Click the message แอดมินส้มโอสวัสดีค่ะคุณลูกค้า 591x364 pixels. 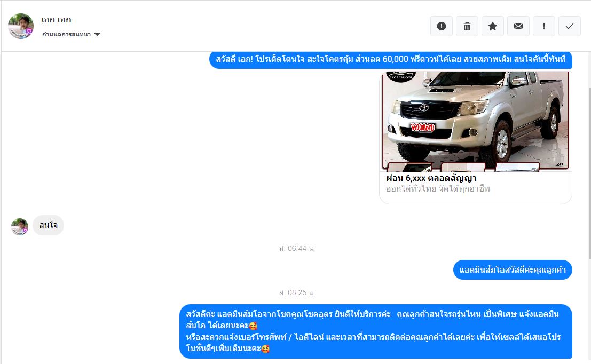tap(513, 270)
